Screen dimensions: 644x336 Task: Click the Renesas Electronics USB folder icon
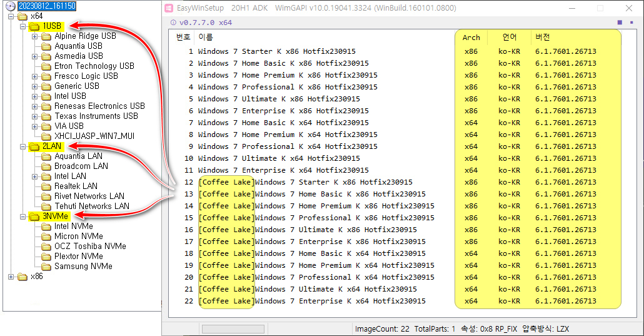click(x=46, y=106)
